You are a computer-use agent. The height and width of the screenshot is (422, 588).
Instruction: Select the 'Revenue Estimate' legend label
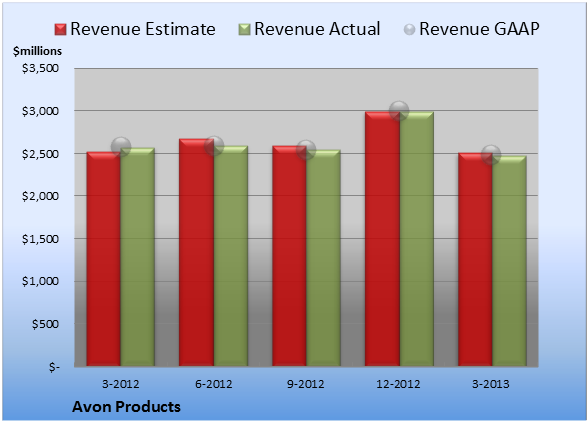[x=143, y=29]
